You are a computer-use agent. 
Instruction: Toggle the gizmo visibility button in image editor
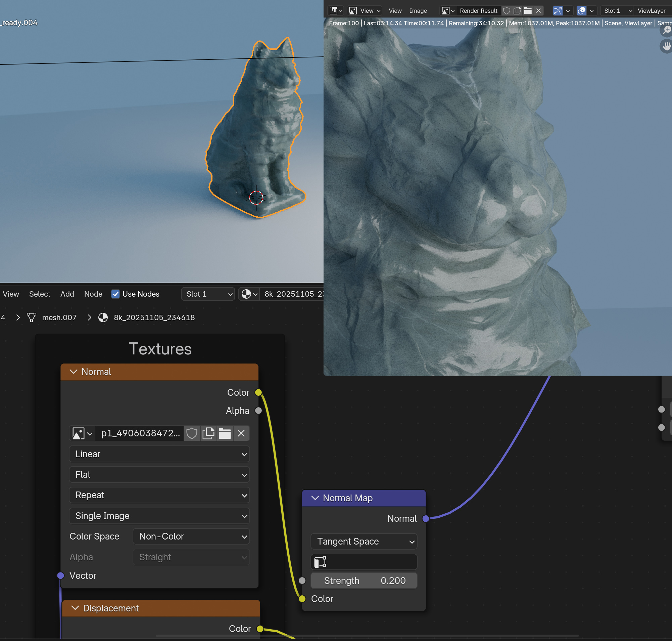pyautogui.click(x=558, y=11)
